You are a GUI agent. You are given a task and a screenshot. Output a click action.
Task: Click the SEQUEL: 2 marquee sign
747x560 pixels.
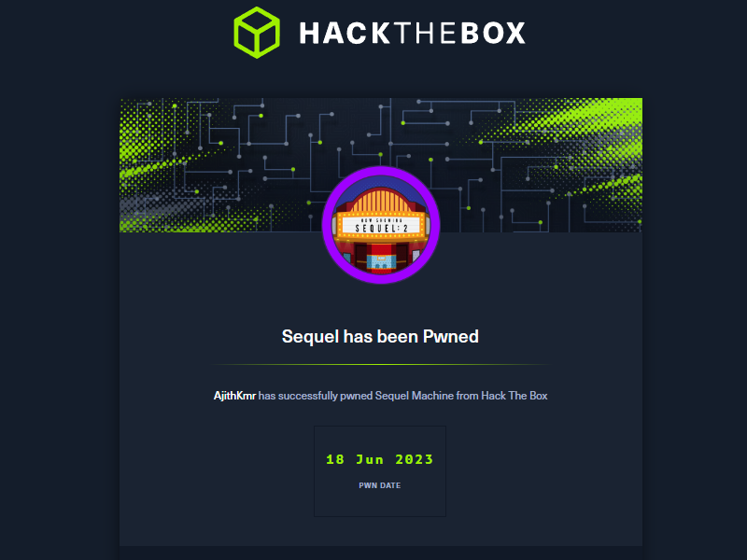tap(381, 225)
